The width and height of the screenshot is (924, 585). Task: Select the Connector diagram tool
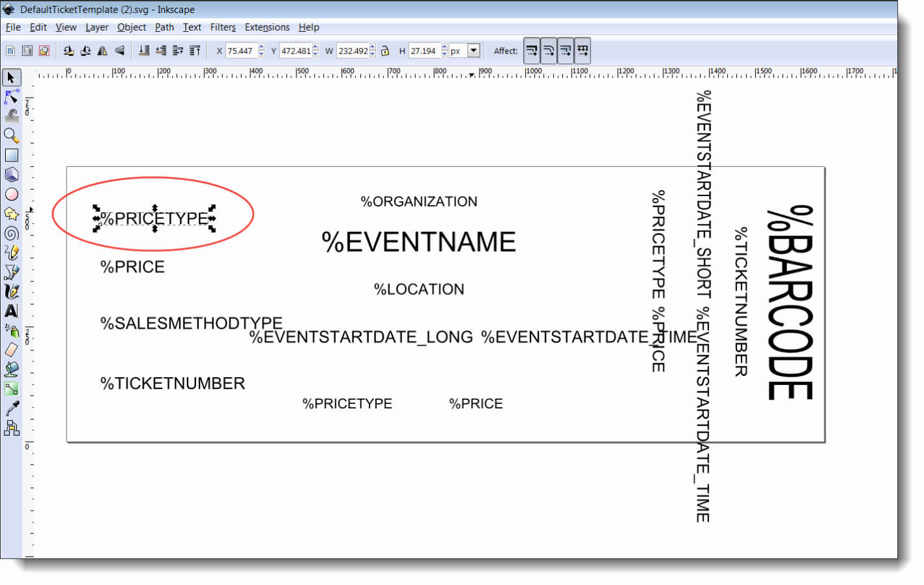coord(11,428)
